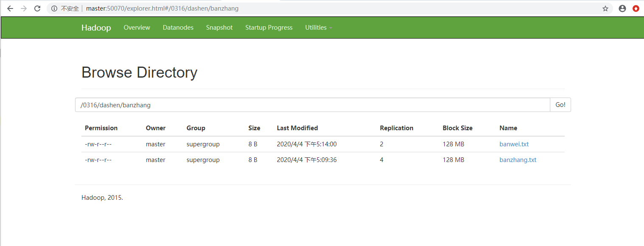The height and width of the screenshot is (246, 644).
Task: Click the red extension icon in toolbar
Action: point(636,8)
